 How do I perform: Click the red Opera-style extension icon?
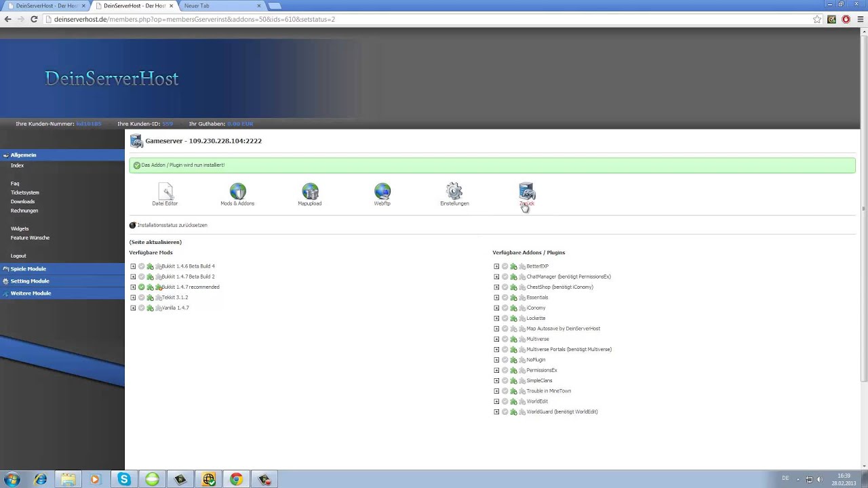[x=846, y=19]
